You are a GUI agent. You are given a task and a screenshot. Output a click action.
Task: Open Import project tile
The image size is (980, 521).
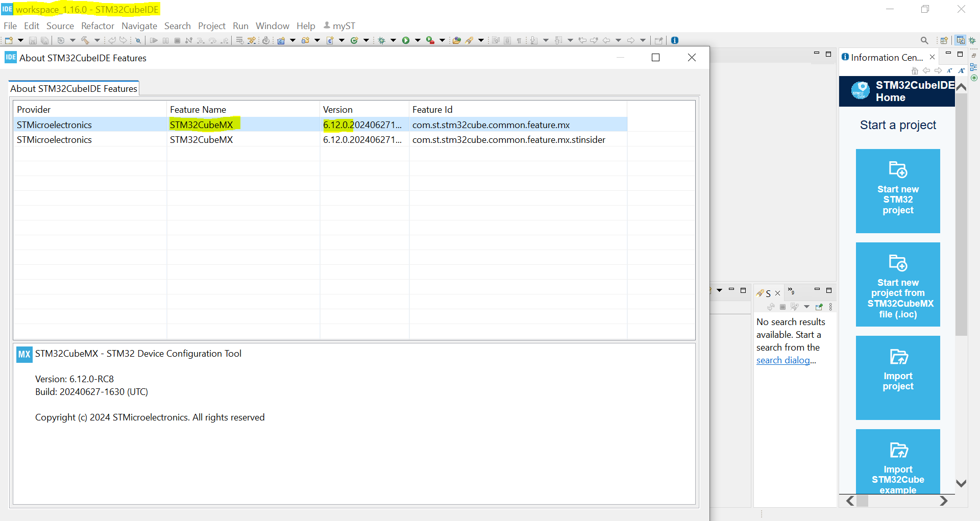click(898, 378)
